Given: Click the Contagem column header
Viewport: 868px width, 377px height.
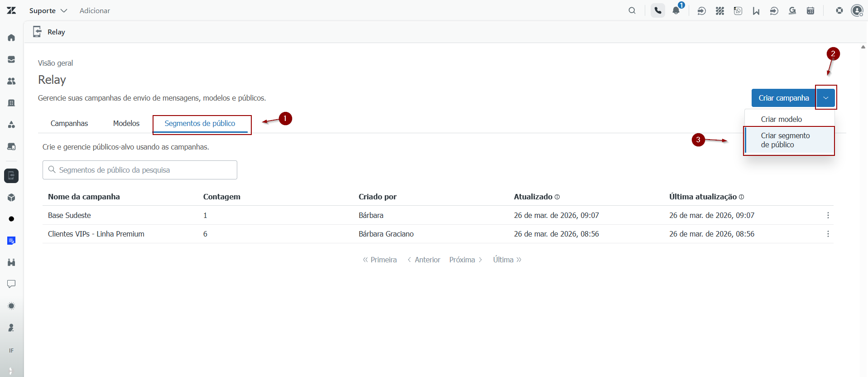Looking at the screenshot, I should coord(222,197).
